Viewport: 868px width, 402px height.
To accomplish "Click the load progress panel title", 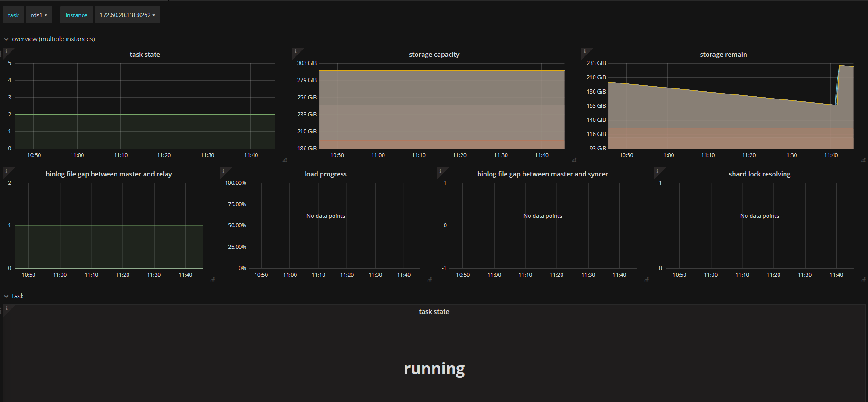I will click(325, 174).
